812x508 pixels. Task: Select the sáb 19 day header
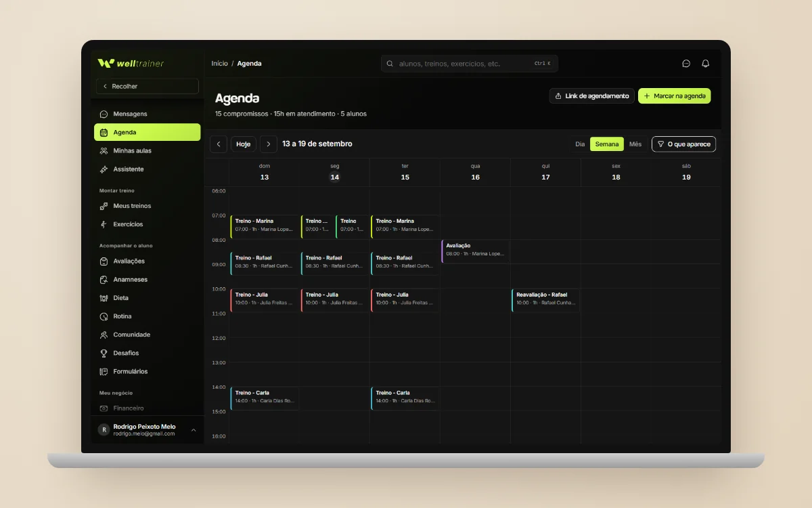tap(686, 172)
